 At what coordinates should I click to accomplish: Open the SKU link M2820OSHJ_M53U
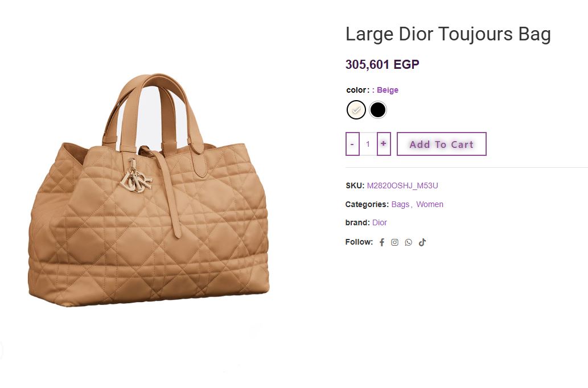[402, 185]
